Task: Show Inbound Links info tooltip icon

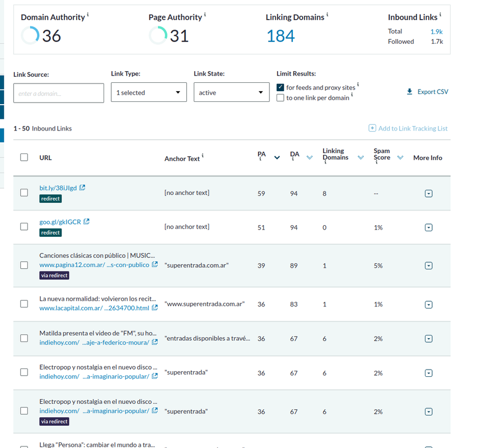Action: point(441,14)
